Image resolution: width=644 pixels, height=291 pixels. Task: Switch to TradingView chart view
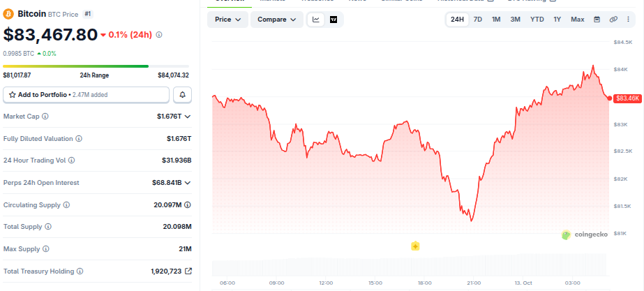[x=334, y=20]
